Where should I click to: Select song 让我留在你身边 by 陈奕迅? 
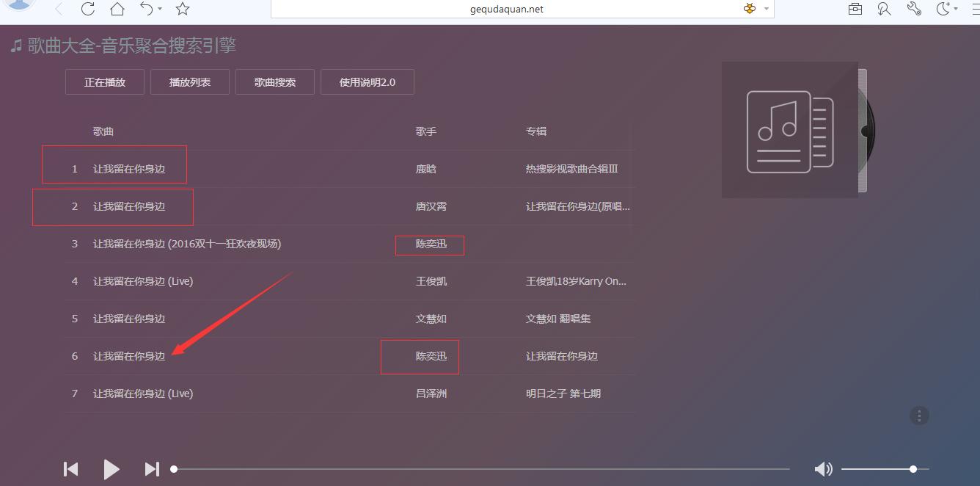(129, 356)
